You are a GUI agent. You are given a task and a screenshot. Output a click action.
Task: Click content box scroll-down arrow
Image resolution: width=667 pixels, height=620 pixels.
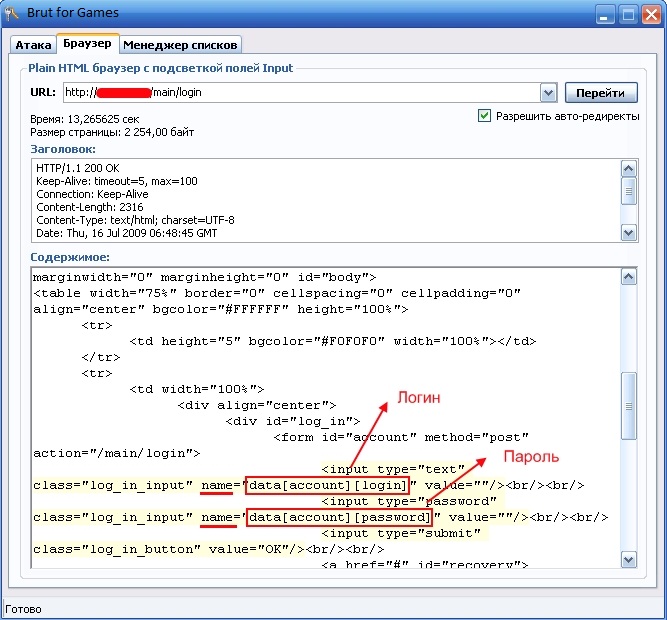click(629, 559)
